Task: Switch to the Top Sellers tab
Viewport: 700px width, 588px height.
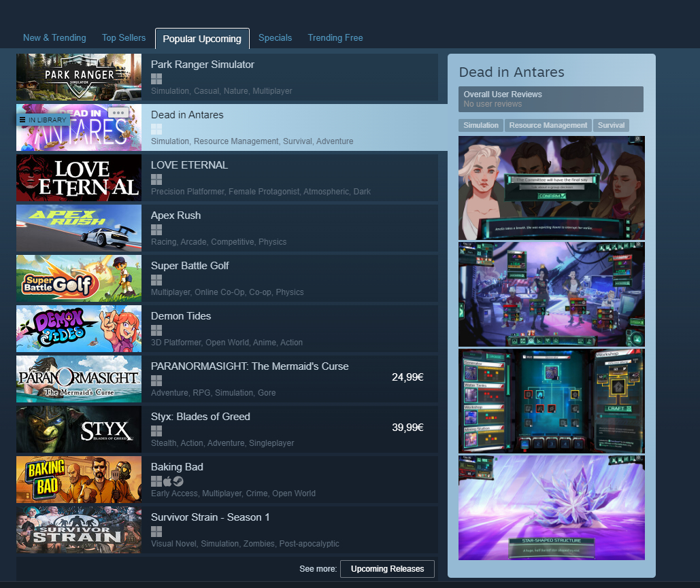Action: click(124, 38)
